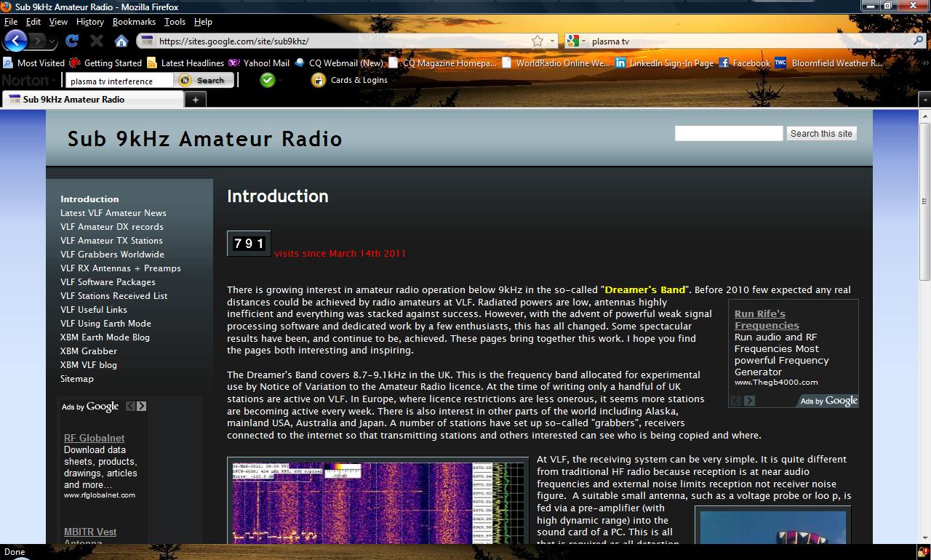This screenshot has height=560, width=931.
Task: Go back with the blue Back arrow
Action: [16, 41]
